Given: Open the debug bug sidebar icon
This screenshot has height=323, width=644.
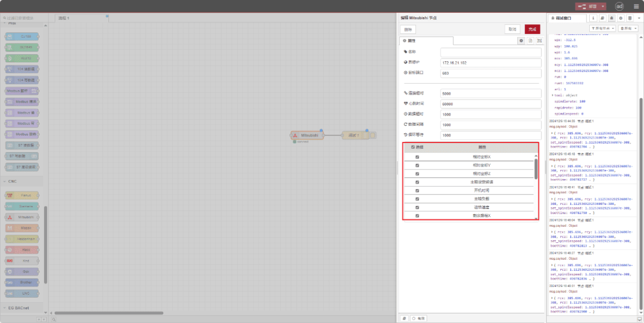Looking at the screenshot, I should (612, 18).
